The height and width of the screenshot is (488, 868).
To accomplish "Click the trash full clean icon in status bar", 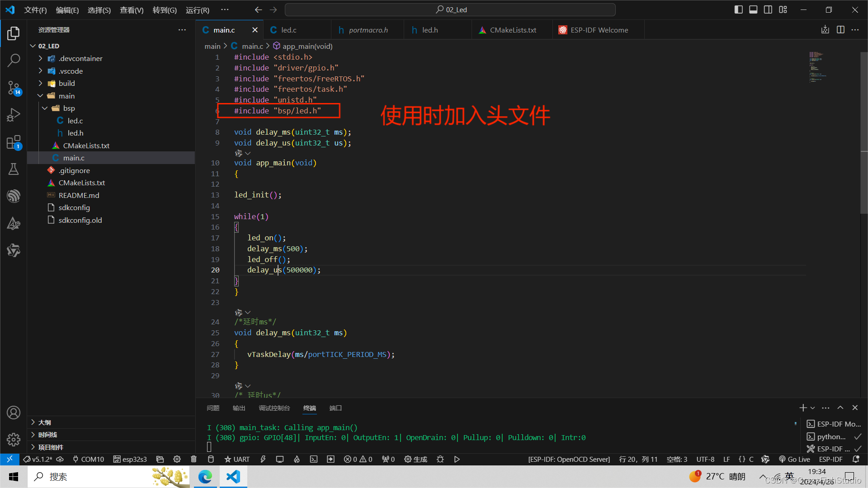I will coord(193,459).
